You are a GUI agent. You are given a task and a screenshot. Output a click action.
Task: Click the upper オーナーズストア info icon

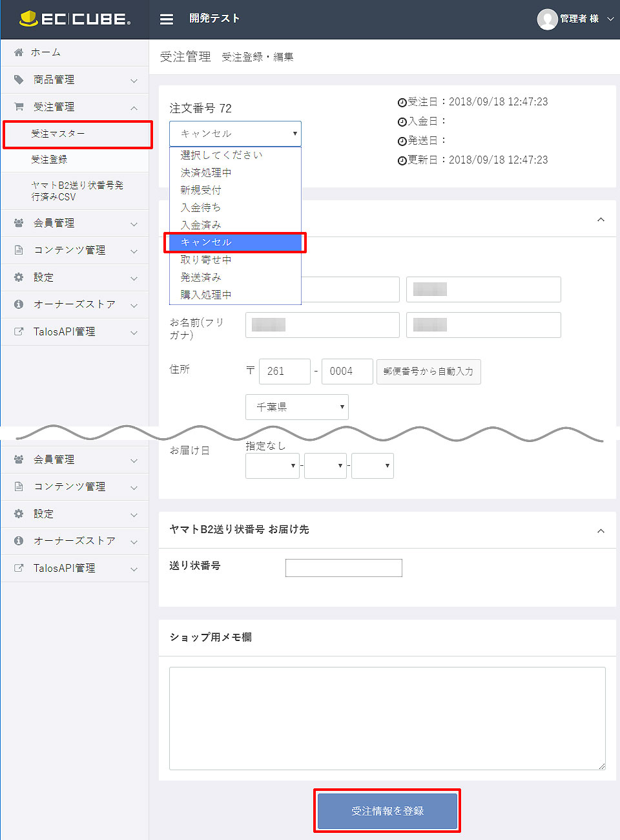(19, 304)
